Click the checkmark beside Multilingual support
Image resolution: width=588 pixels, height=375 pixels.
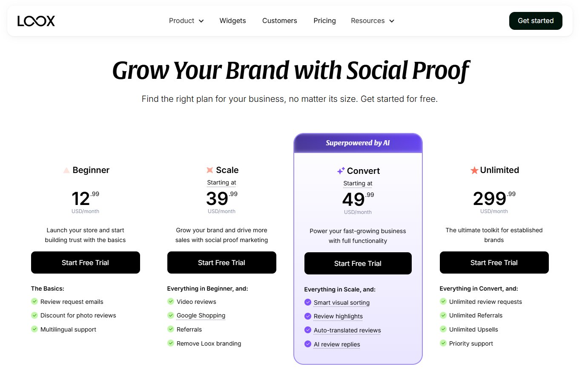coord(34,329)
